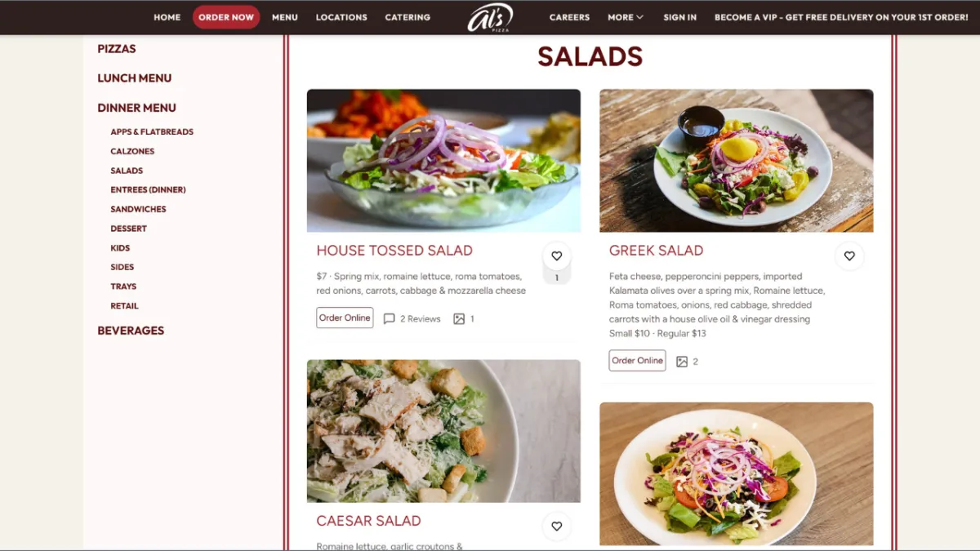
Task: View House Tossed Salad photos icon
Action: click(459, 319)
